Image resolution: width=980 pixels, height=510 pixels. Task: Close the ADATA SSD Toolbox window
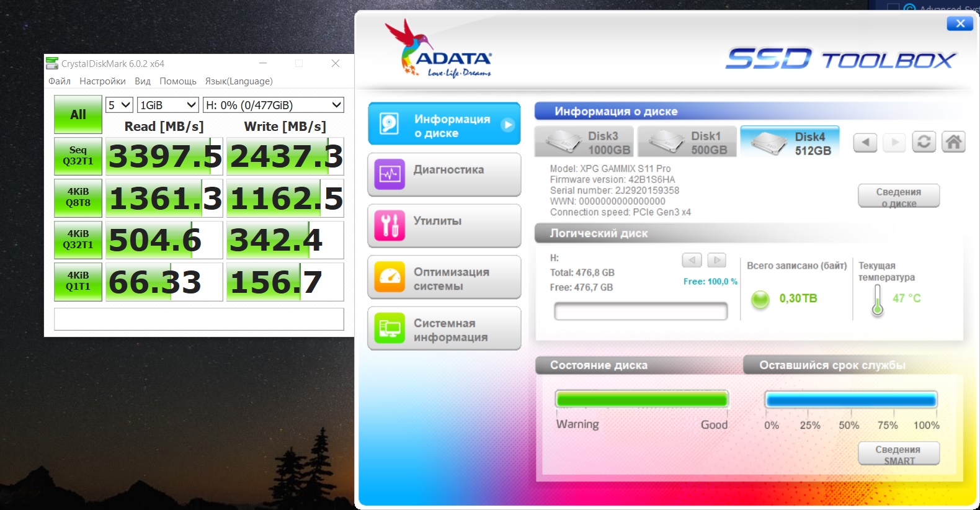pyautogui.click(x=960, y=24)
